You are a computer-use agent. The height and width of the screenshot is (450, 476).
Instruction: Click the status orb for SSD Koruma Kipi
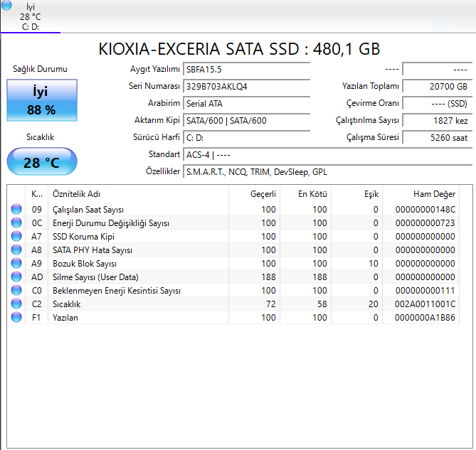(x=16, y=236)
